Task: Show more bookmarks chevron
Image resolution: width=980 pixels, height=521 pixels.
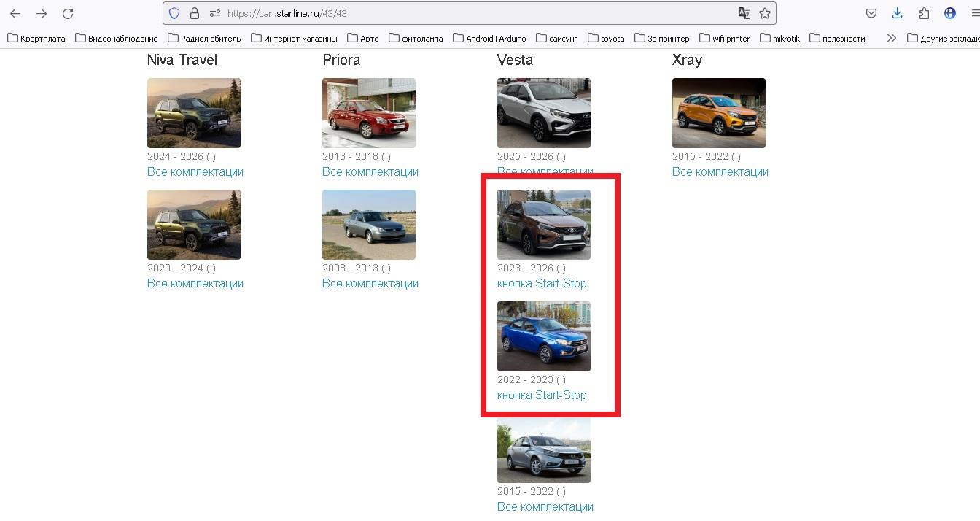Action: coord(891,38)
